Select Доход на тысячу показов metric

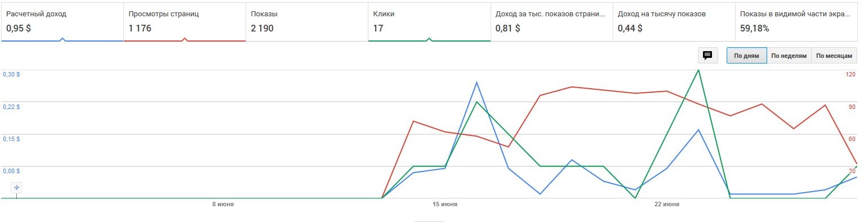click(674, 21)
